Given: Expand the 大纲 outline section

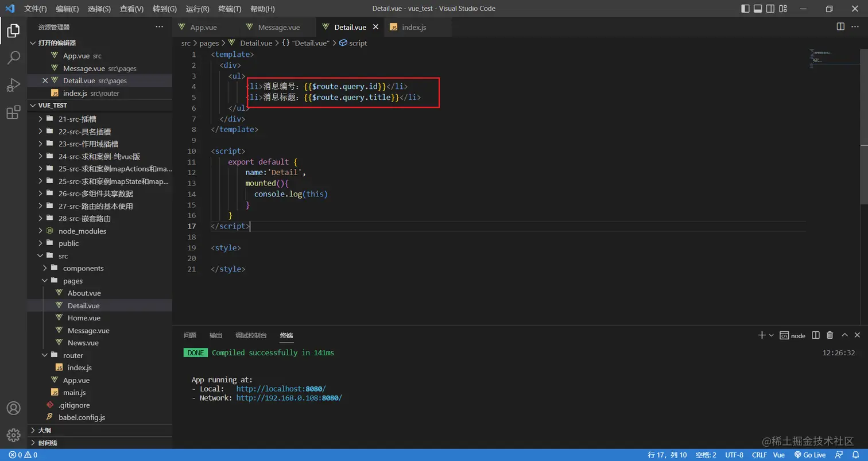Looking at the screenshot, I should click(100, 430).
